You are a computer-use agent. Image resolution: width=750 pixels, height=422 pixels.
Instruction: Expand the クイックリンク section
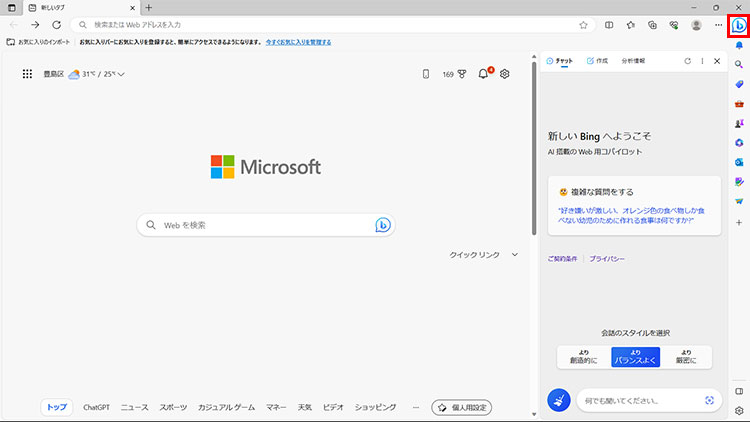click(x=515, y=255)
